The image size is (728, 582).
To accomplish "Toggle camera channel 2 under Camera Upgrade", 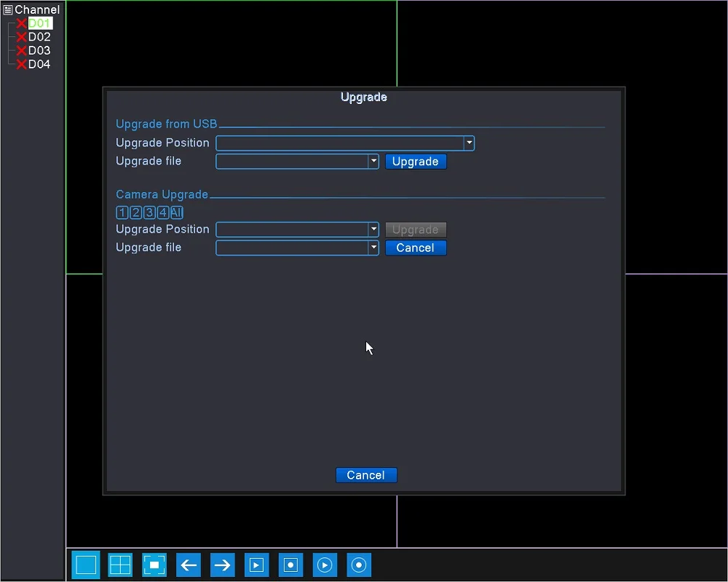I will click(x=135, y=212).
